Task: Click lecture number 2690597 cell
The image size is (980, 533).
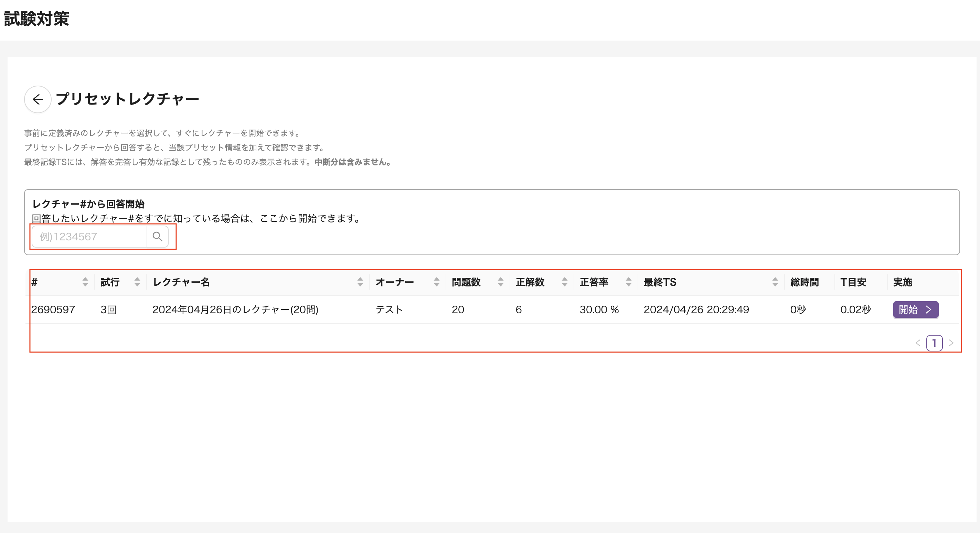Action: [x=53, y=309]
